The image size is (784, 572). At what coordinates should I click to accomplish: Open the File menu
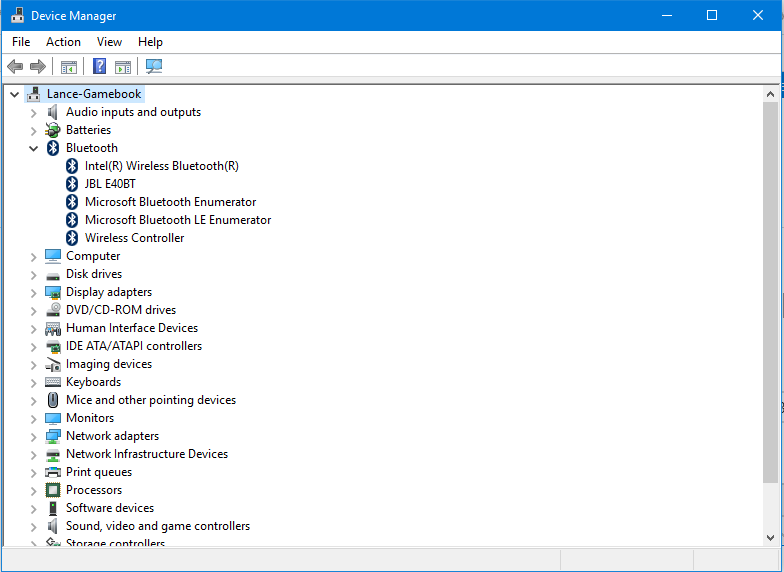tap(21, 42)
